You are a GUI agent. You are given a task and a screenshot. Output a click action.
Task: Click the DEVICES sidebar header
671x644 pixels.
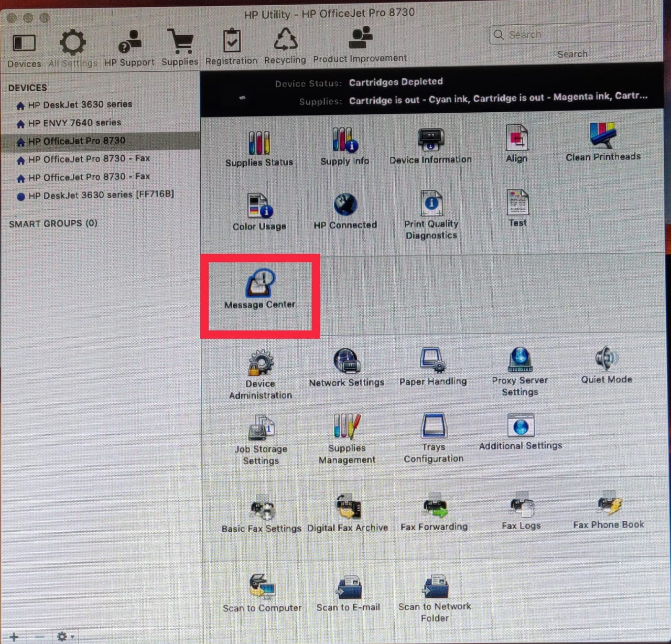[27, 88]
